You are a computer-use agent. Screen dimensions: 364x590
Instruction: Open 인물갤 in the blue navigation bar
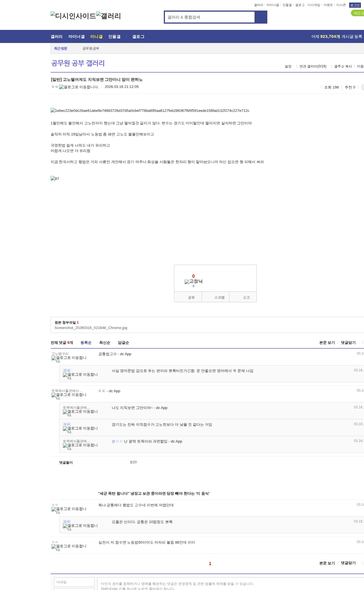click(x=114, y=36)
